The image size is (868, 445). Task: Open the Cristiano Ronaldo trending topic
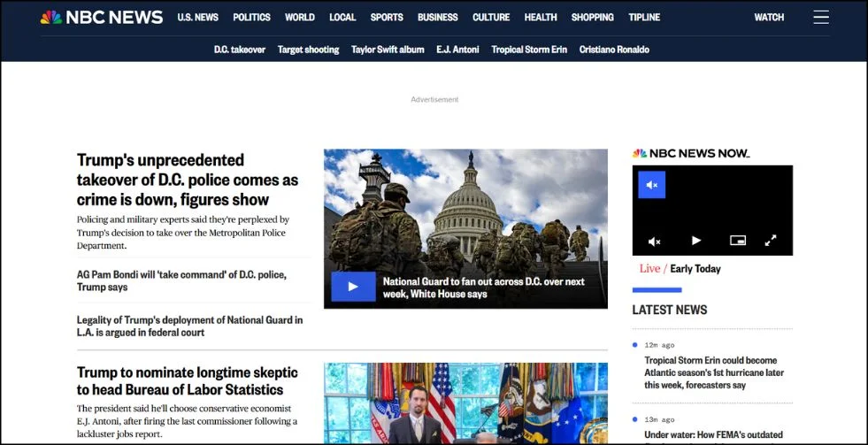pos(614,50)
